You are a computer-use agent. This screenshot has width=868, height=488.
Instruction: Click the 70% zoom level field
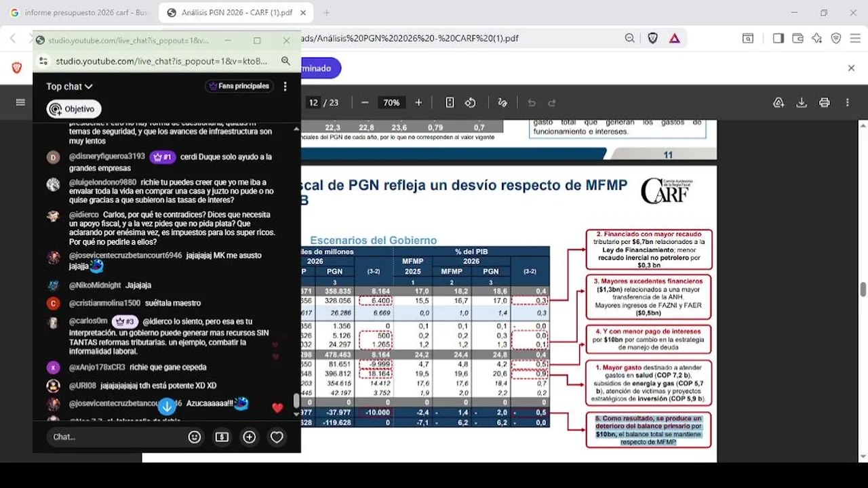pyautogui.click(x=391, y=102)
